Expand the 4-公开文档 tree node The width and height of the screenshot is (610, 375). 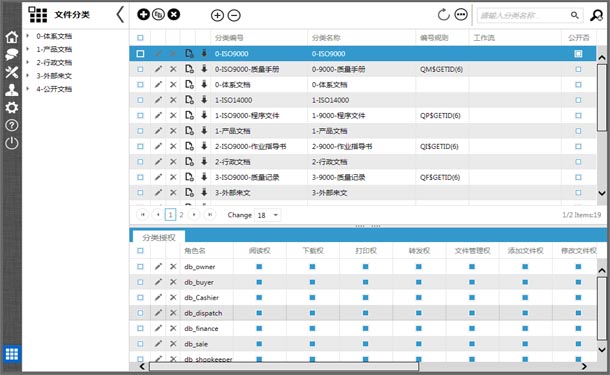click(28, 89)
